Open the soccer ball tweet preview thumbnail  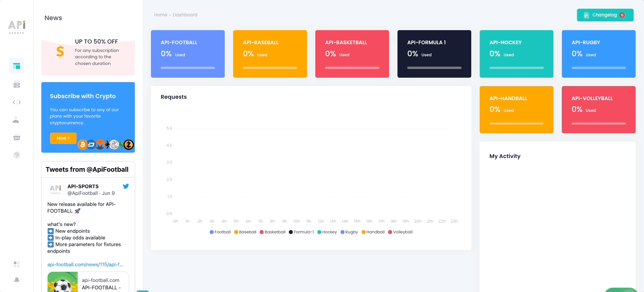[x=63, y=282]
